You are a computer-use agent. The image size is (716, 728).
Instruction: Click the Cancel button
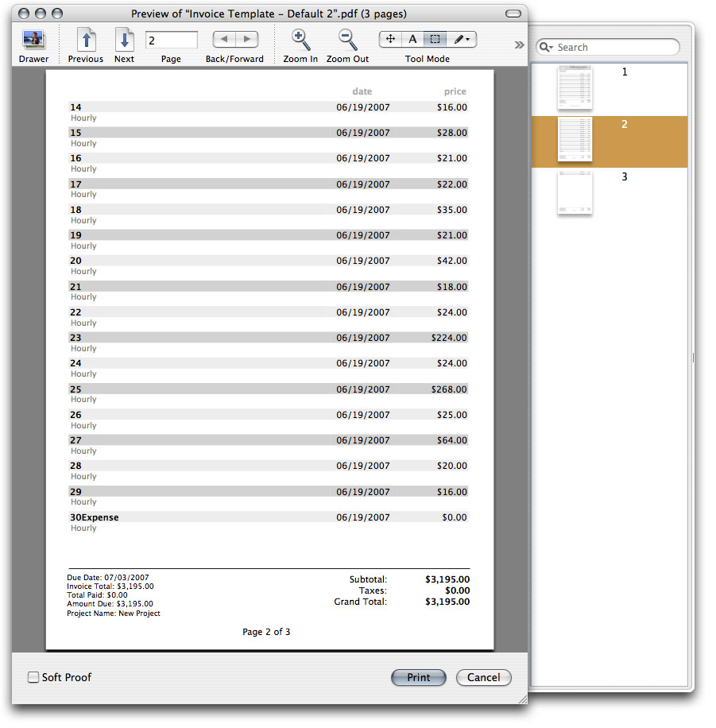pyautogui.click(x=483, y=677)
